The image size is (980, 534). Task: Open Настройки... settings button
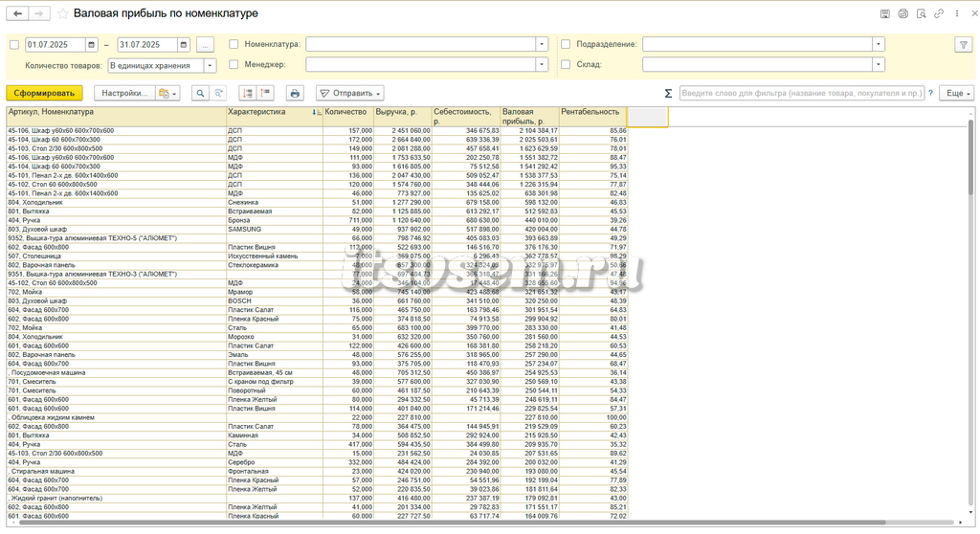point(124,93)
